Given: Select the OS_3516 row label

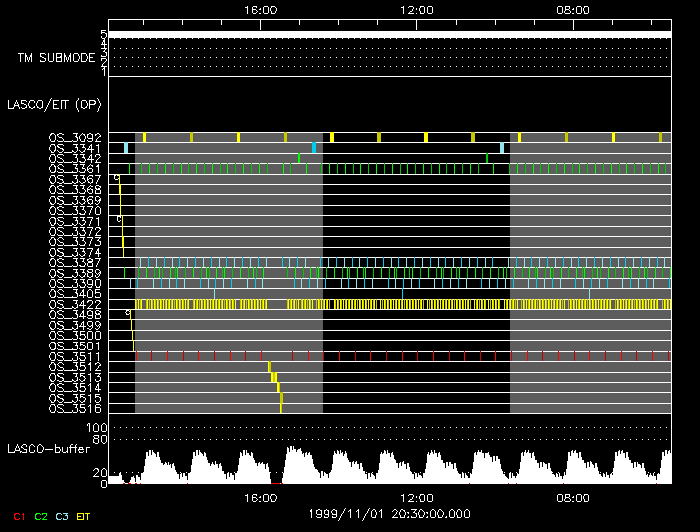Looking at the screenshot, I should (x=74, y=408).
